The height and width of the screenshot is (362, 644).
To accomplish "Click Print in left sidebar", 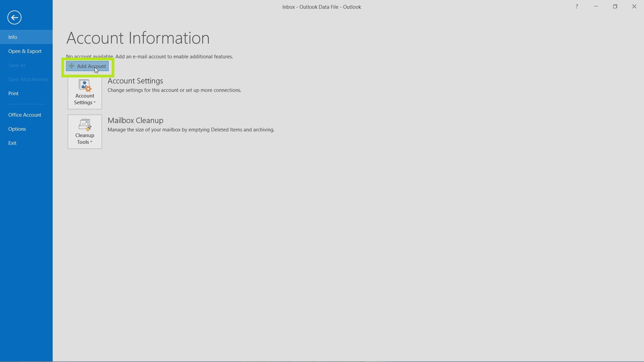I will click(x=13, y=93).
